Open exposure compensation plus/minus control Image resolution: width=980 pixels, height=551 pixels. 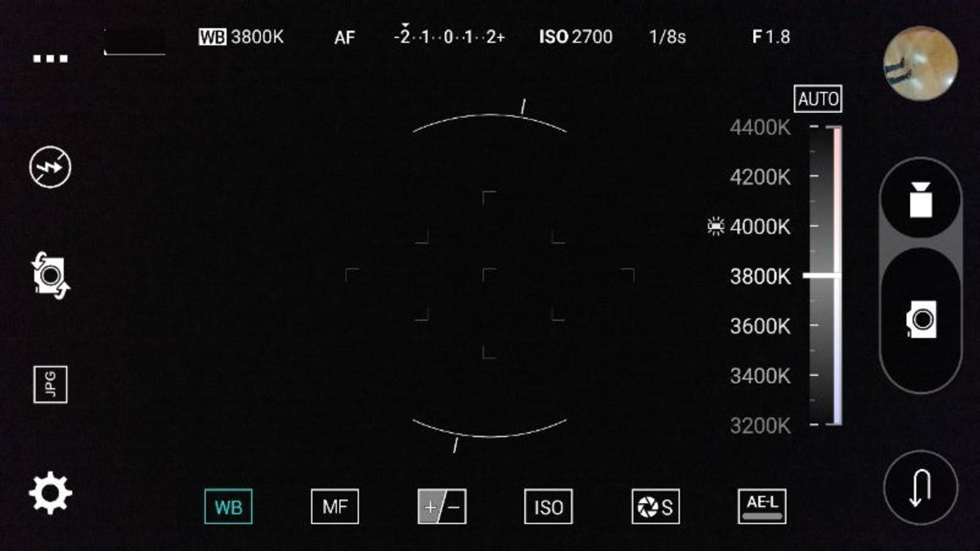[x=442, y=507]
